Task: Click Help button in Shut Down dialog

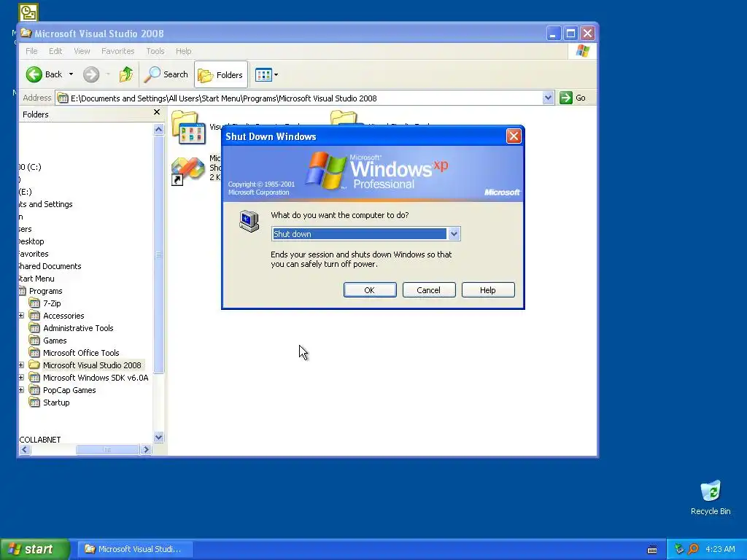Action: coord(488,290)
